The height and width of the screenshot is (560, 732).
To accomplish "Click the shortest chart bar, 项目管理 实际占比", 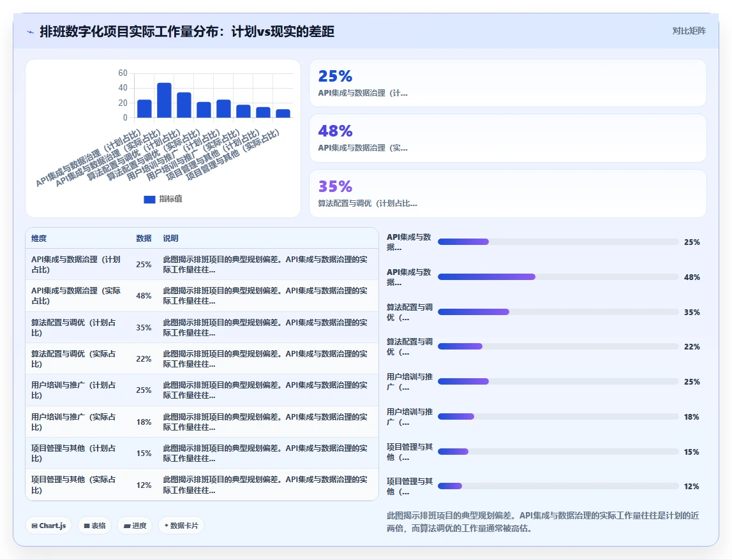I will 283,114.
